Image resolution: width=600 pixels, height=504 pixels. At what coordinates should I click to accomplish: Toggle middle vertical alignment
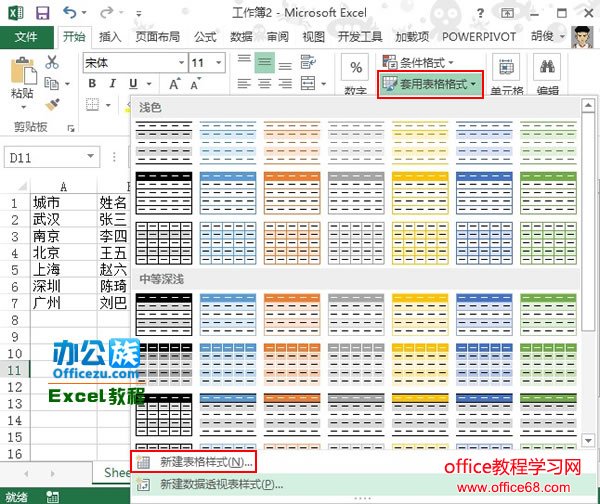(x=264, y=62)
